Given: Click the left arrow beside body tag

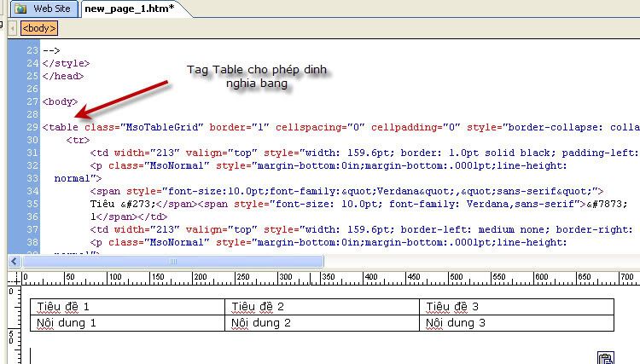Looking at the screenshot, I should click(12, 28).
